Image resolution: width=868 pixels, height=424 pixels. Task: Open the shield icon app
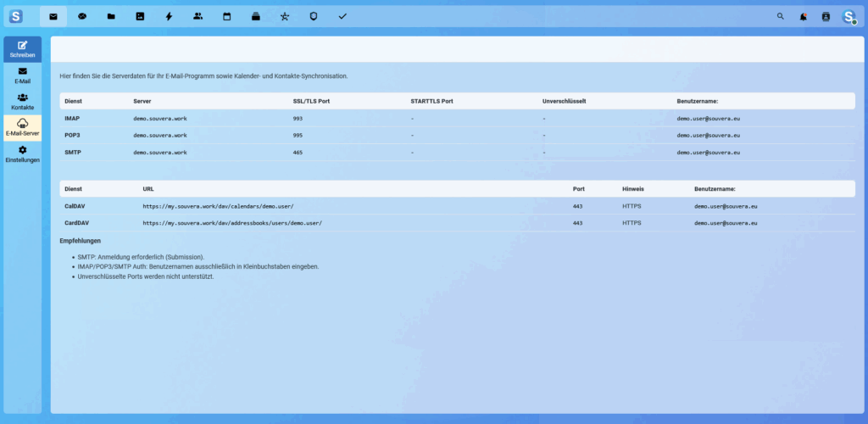click(x=314, y=16)
